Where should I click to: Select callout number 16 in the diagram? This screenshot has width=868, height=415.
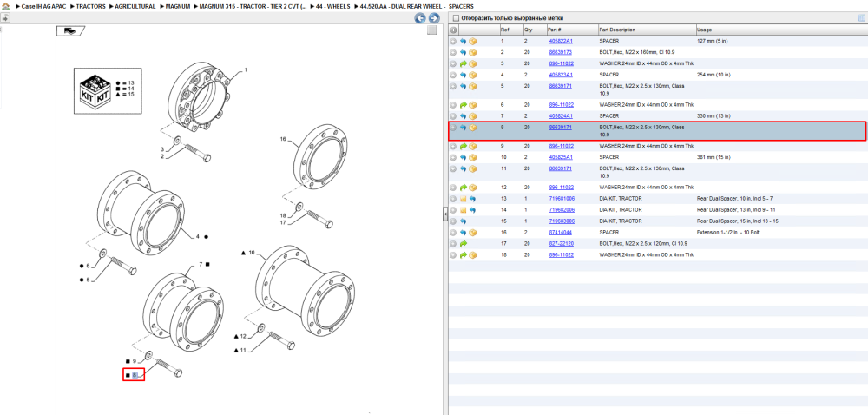[x=283, y=140]
